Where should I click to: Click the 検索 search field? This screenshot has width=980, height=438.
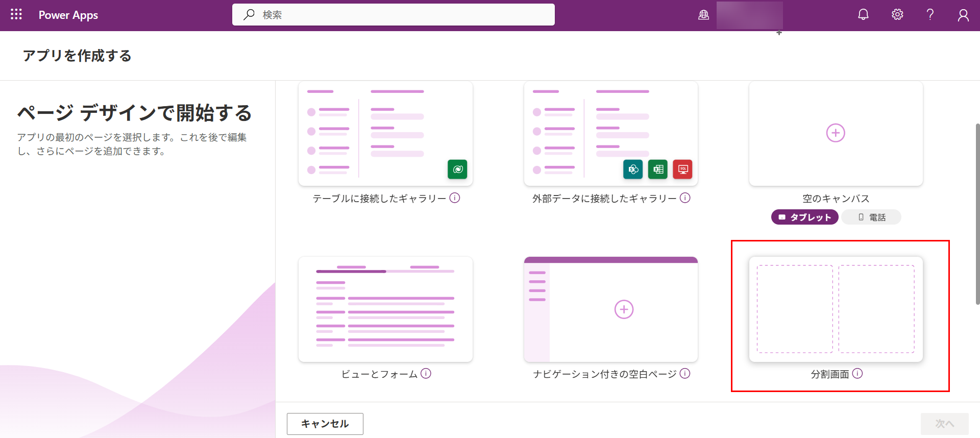click(393, 15)
